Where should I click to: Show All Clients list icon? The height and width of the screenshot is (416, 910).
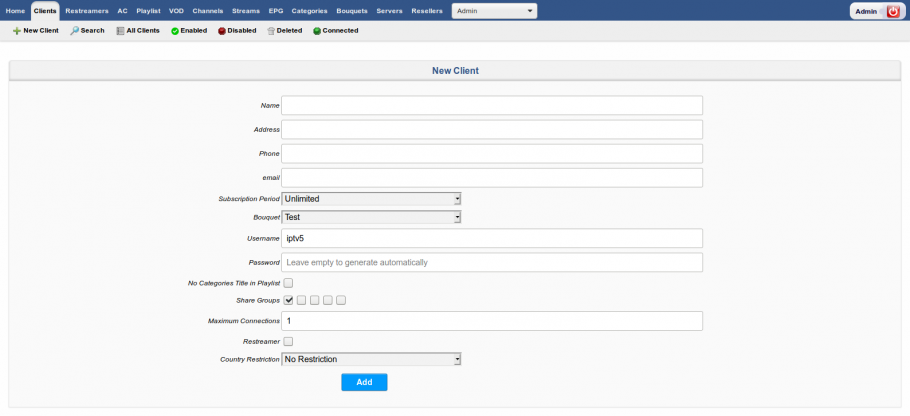(x=120, y=31)
